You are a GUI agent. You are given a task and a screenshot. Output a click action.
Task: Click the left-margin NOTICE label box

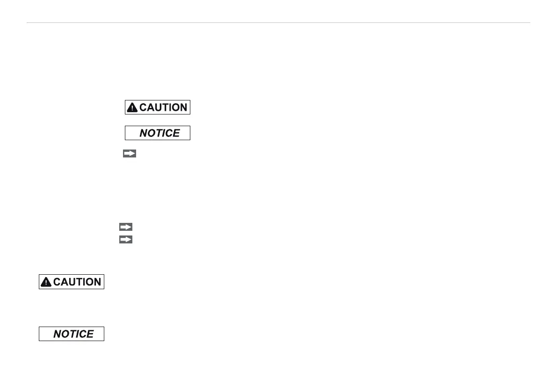click(72, 334)
